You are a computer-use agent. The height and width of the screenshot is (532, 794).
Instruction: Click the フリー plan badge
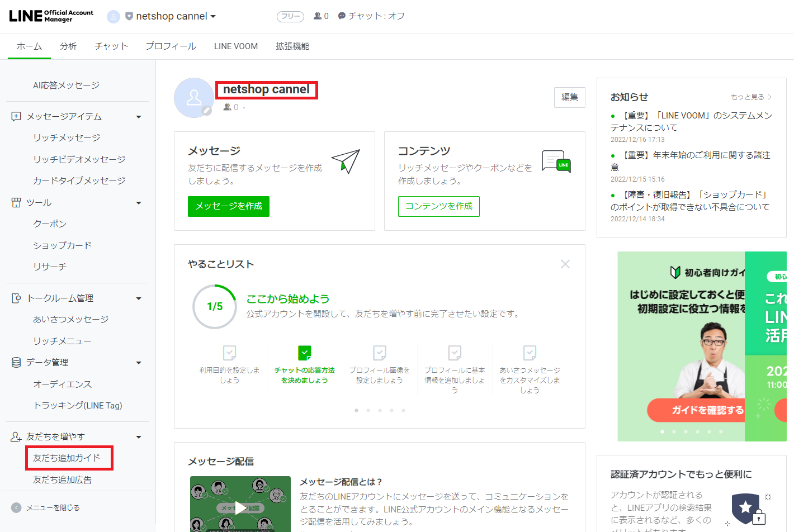point(290,16)
